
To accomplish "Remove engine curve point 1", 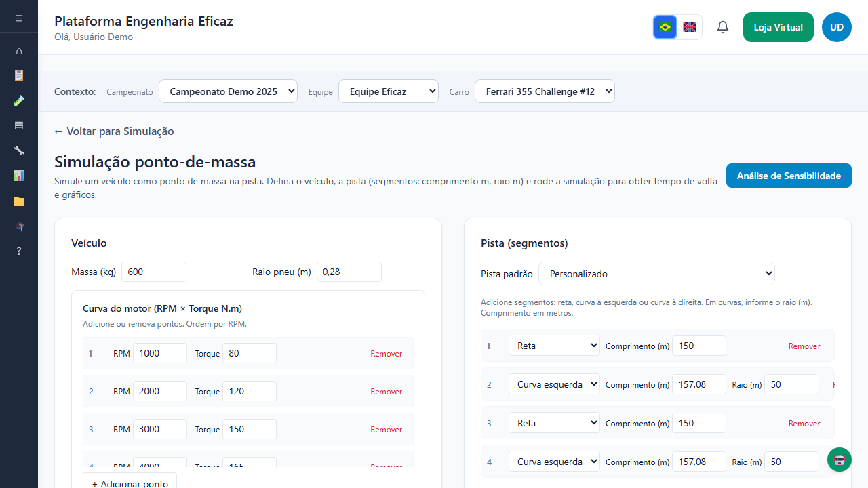I will (x=386, y=354).
